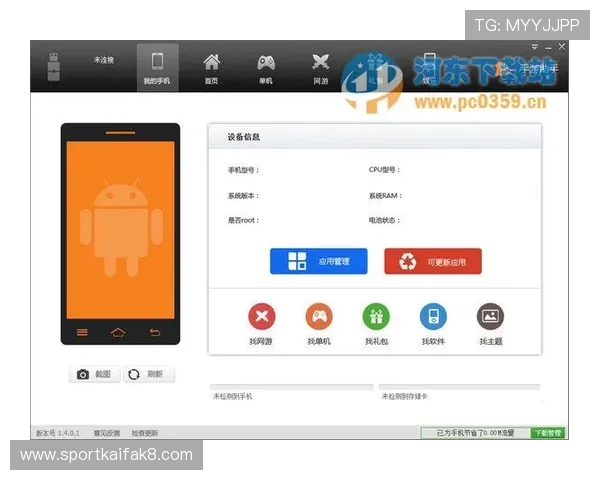600x480 pixels.
Task: Click the 系统版本 label
Action: coord(243,196)
